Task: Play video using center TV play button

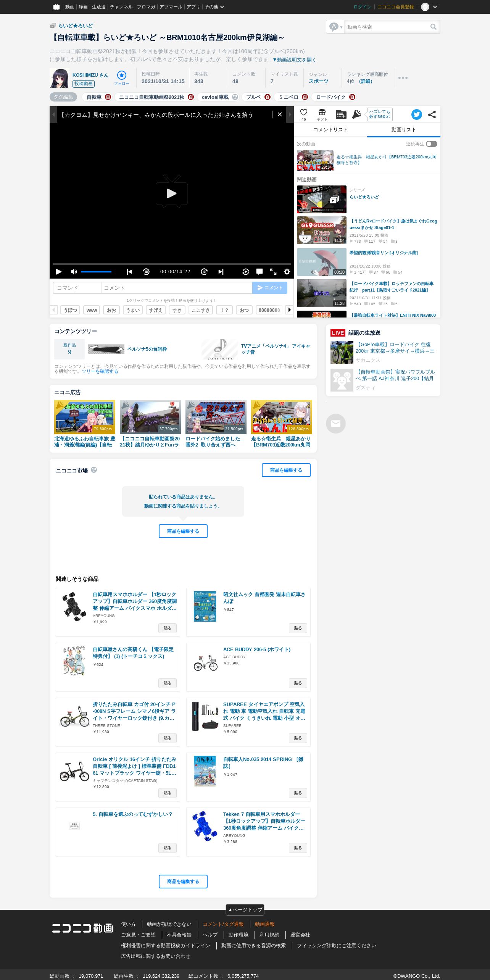Action: point(172,192)
